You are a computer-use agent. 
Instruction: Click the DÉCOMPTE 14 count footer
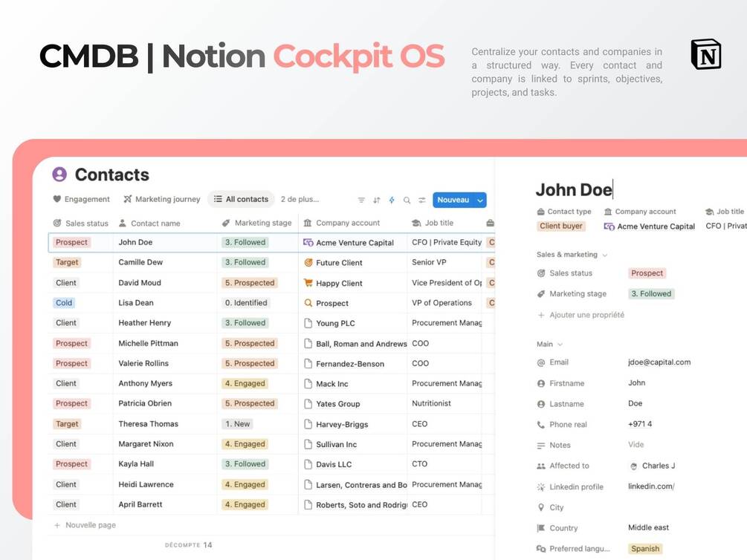(189, 544)
